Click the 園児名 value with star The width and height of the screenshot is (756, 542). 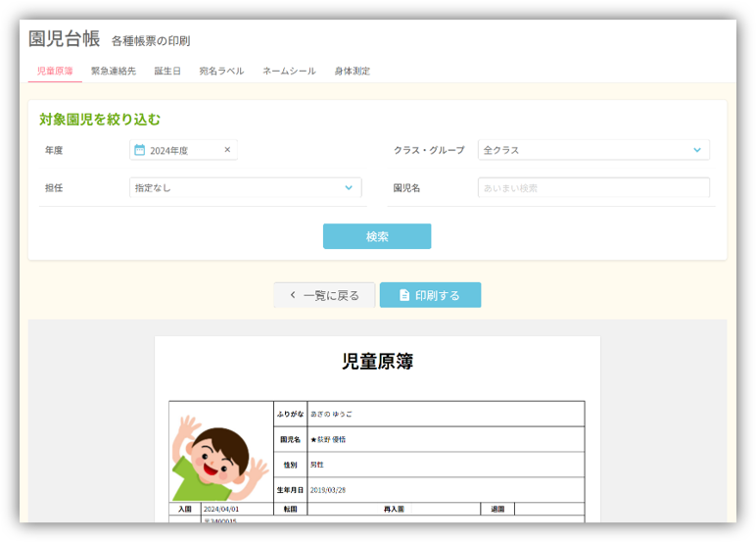328,439
